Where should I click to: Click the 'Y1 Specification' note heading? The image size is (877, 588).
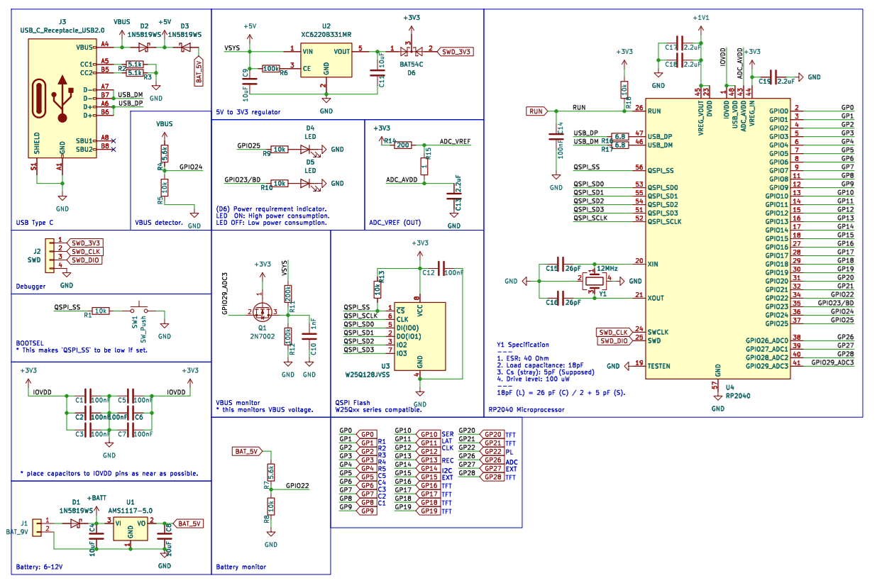(523, 344)
